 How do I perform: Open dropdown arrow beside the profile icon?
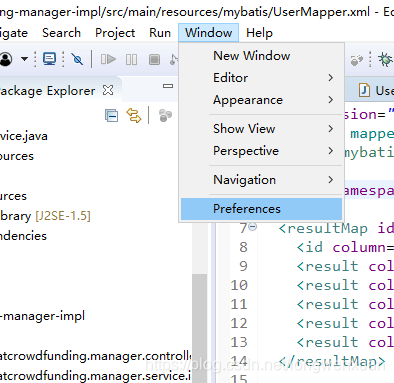pos(24,59)
